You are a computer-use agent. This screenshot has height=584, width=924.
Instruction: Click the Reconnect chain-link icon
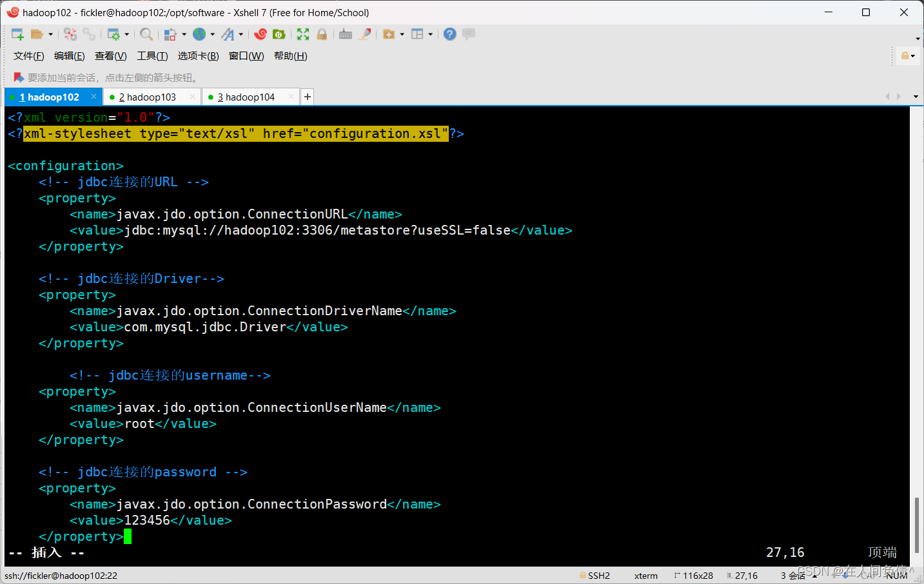[89, 34]
